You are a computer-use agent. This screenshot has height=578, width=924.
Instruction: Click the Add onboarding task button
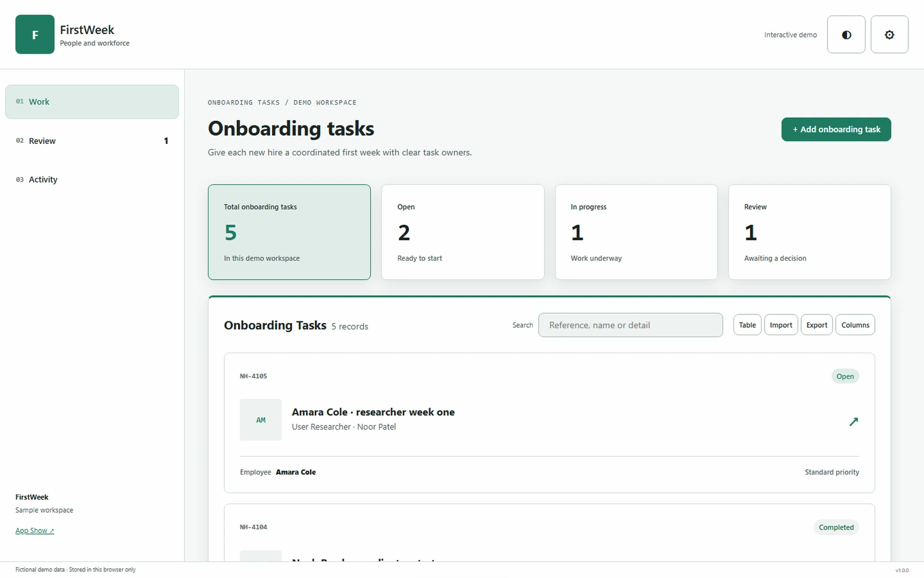tap(836, 129)
